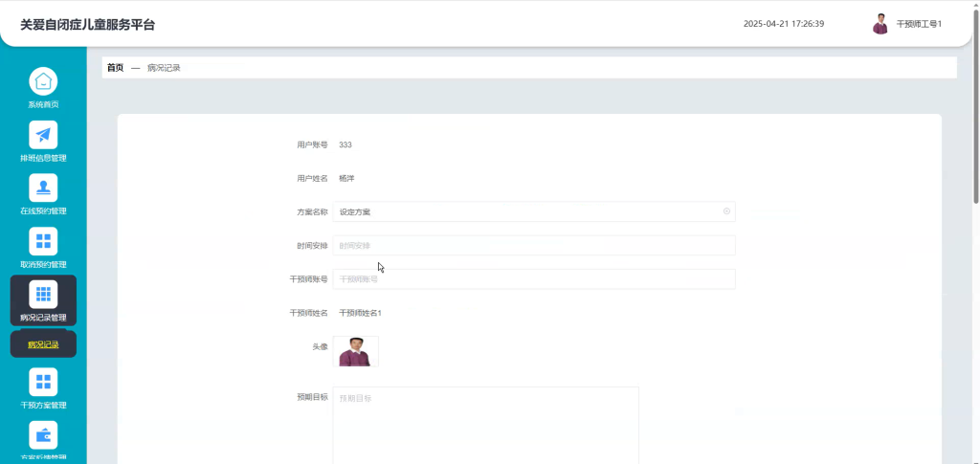Click the 干预师姓名1 value text
Viewport: 980px width, 464px height.
pos(360,313)
